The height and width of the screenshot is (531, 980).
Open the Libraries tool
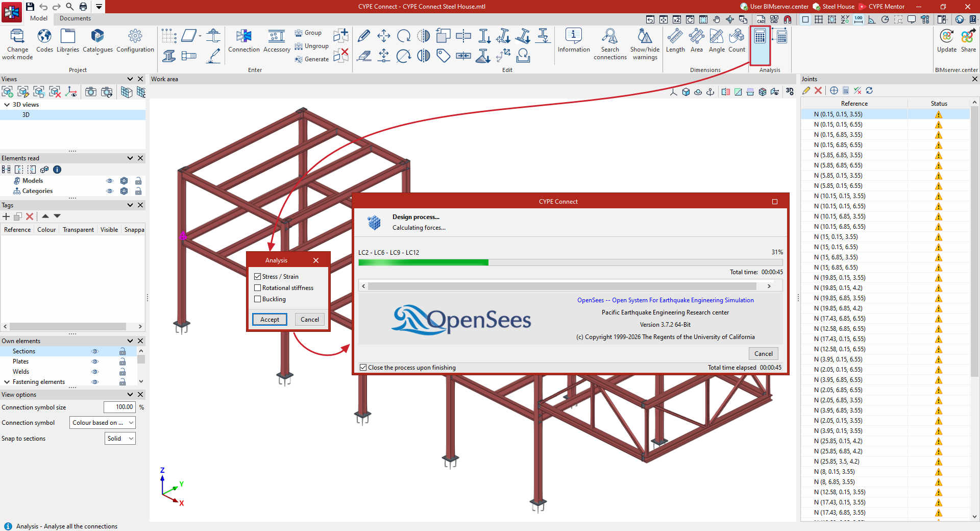(68, 41)
